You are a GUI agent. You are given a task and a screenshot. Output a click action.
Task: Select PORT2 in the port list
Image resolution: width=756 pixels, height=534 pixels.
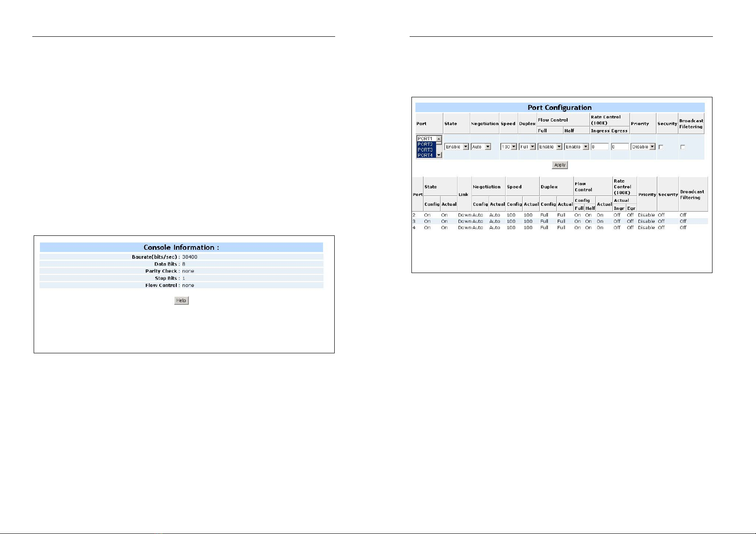coord(425,144)
